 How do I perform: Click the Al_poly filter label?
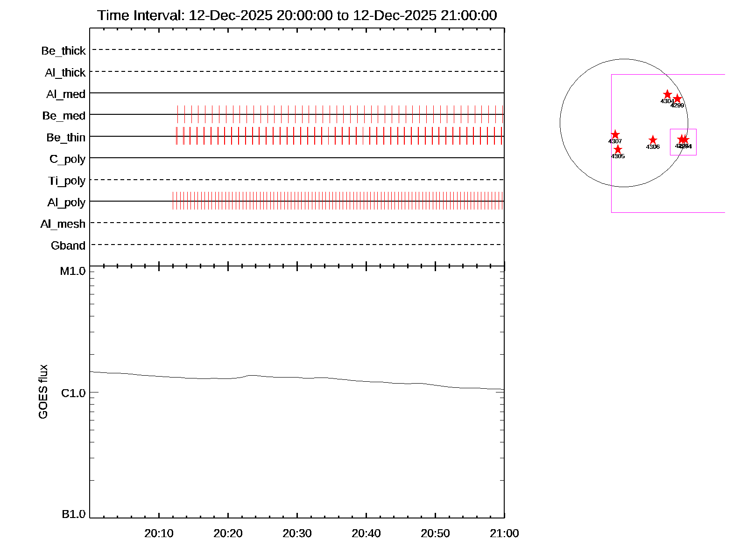point(66,203)
